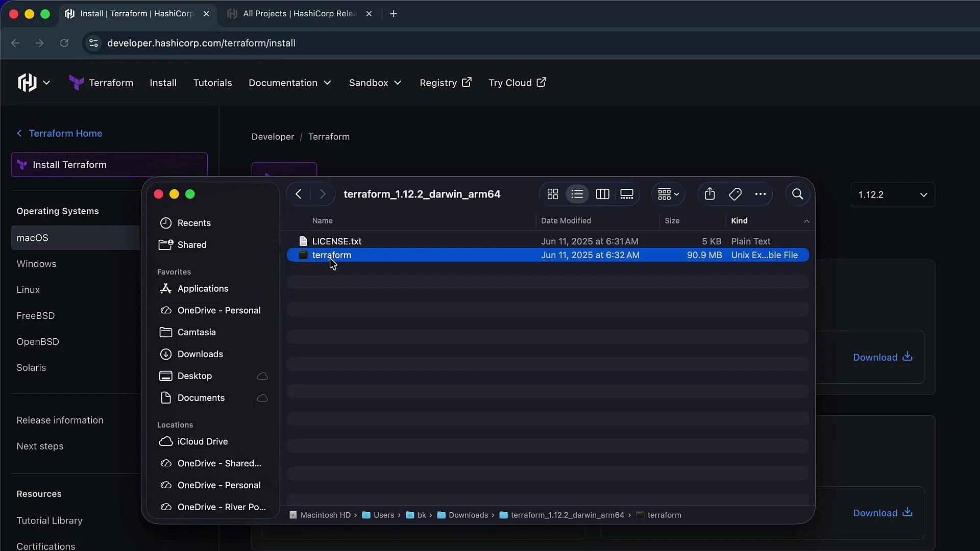Click site info icon in address bar
Screen dimensions: 980x551
pos(93,43)
